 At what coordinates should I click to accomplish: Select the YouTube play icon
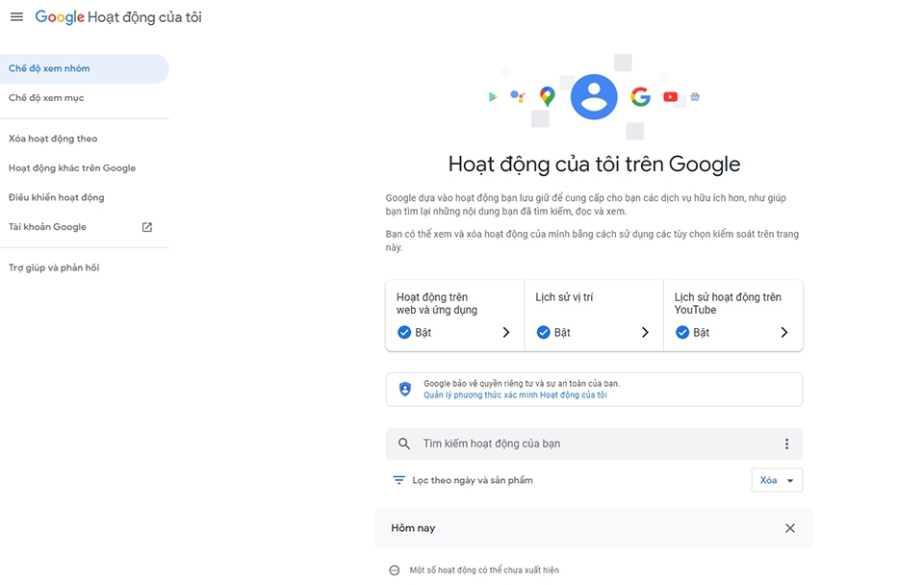(669, 96)
